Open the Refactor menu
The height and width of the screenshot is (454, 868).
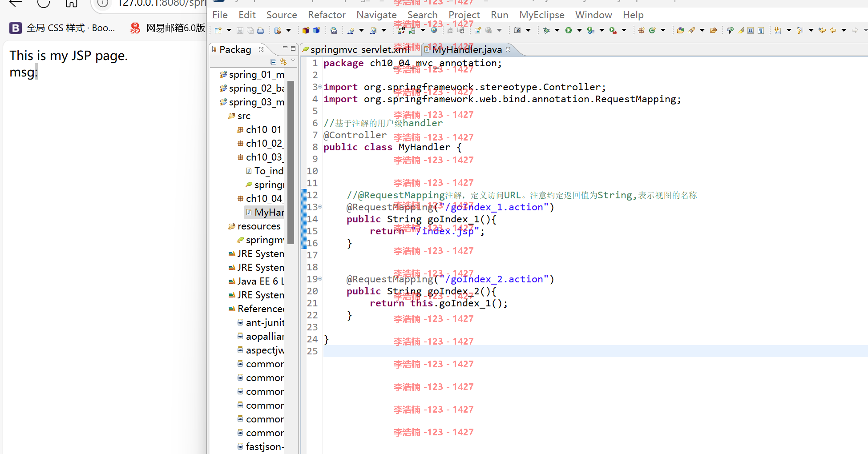327,15
